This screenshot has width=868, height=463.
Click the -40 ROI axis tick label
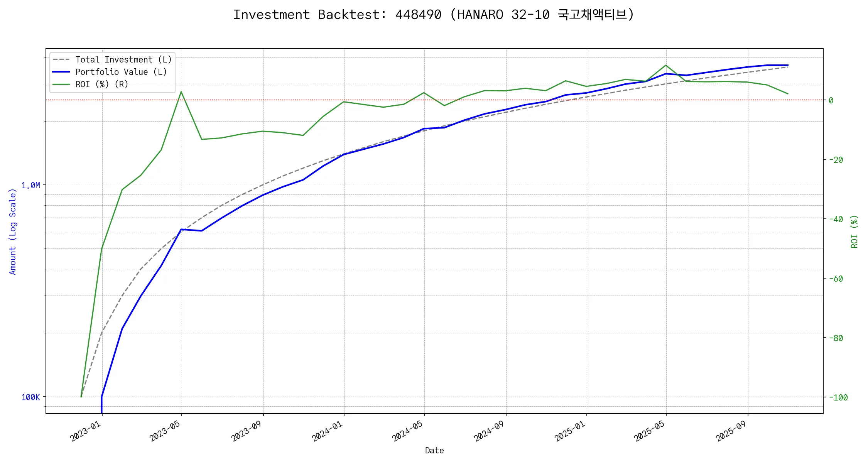[x=836, y=219]
